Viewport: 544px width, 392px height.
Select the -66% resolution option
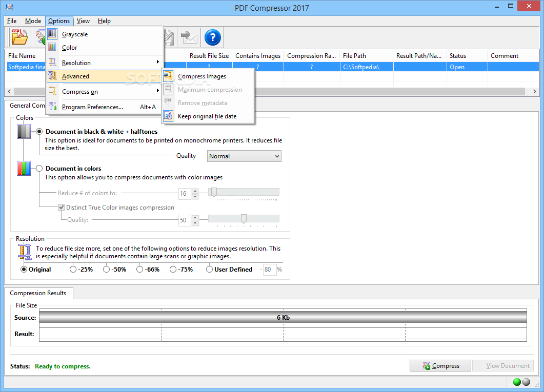click(139, 270)
